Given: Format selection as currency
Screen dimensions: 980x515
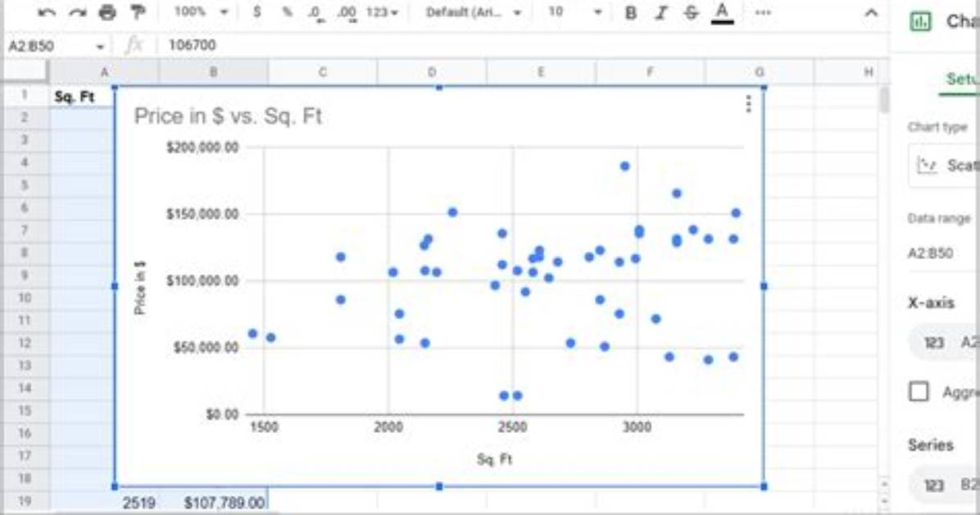Looking at the screenshot, I should [256, 11].
